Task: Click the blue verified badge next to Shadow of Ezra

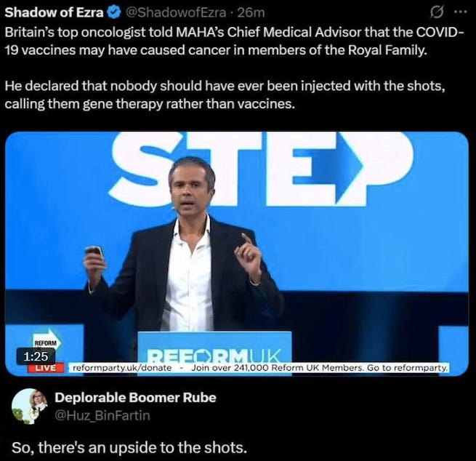Action: tap(115, 13)
